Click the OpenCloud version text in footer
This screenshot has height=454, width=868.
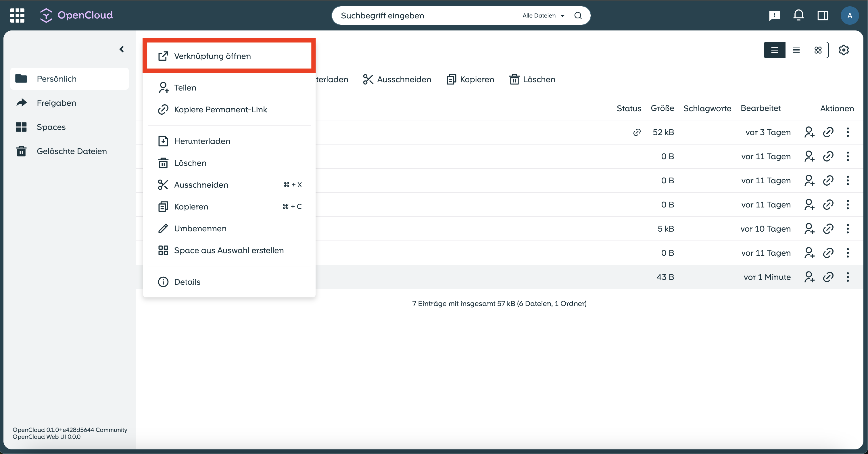coord(70,433)
